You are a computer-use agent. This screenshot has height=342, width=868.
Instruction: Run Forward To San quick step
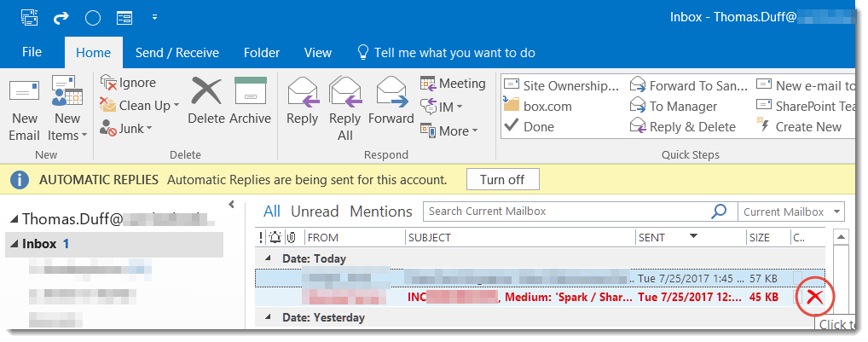pos(690,86)
